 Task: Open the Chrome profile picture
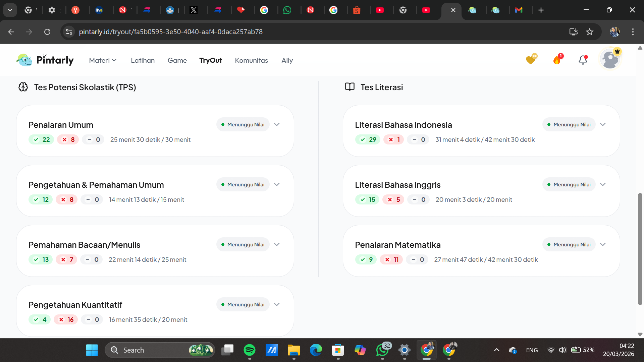coord(614,32)
